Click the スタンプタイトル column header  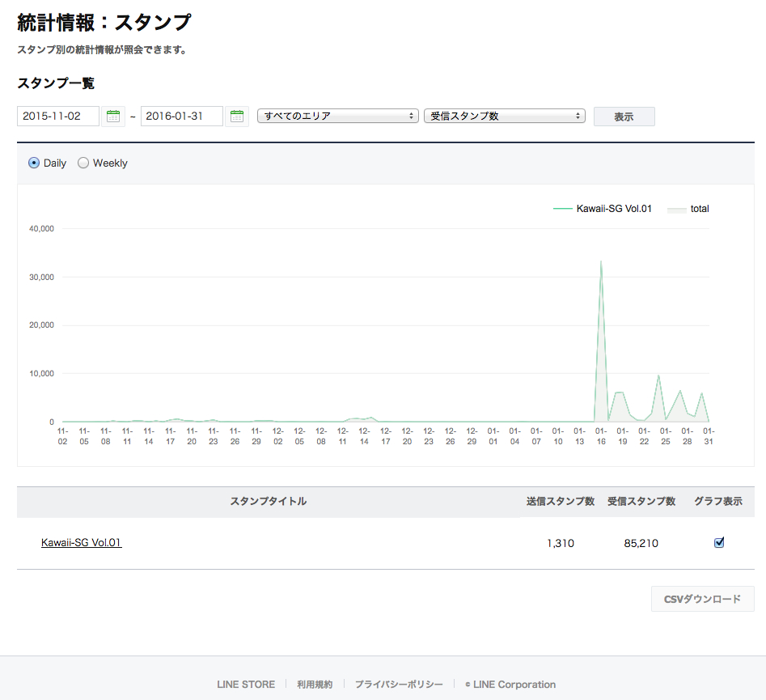tap(269, 501)
